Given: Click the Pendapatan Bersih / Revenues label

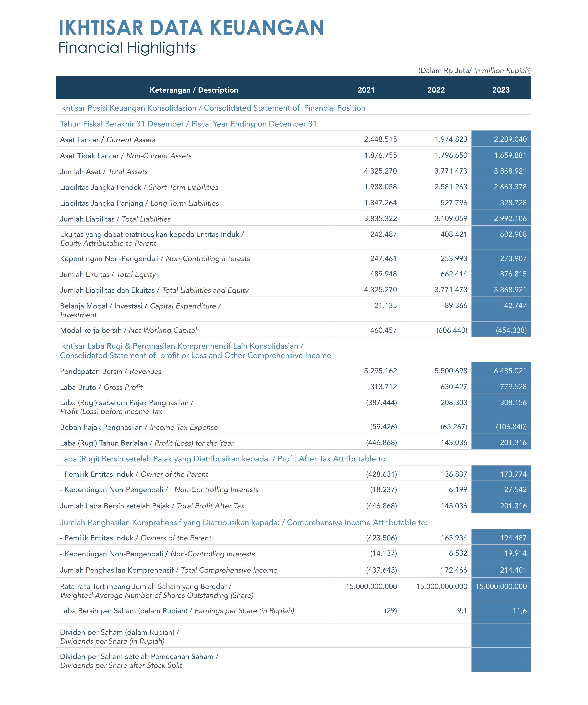Looking at the screenshot, I should [110, 371].
